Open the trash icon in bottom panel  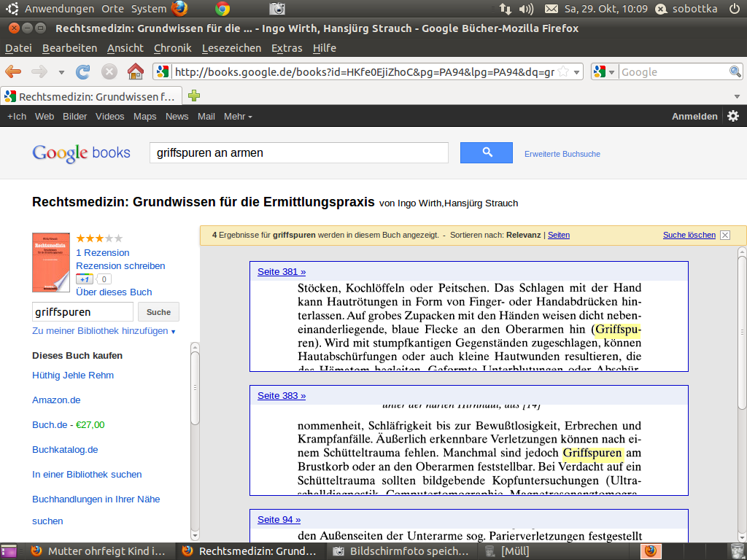(x=737, y=551)
